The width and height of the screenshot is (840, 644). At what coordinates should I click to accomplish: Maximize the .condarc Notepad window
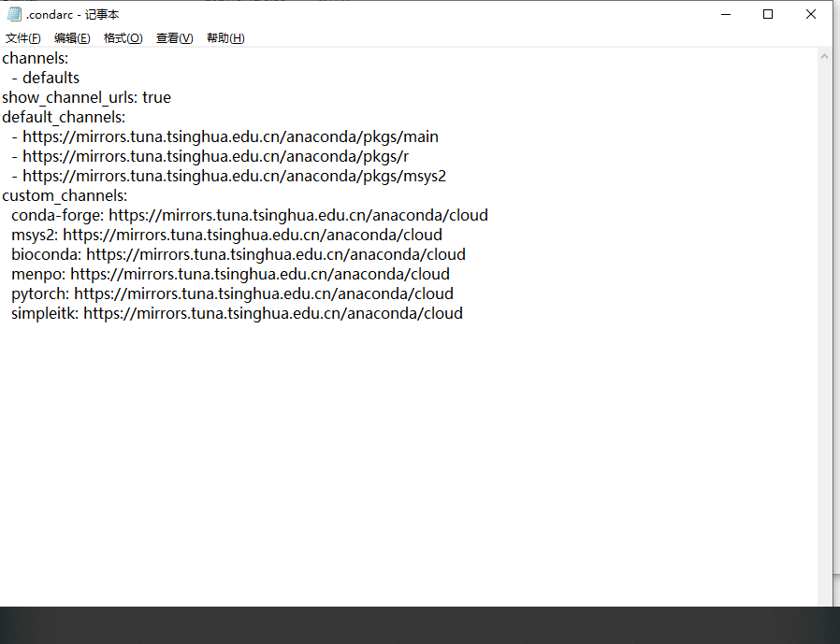tap(768, 14)
